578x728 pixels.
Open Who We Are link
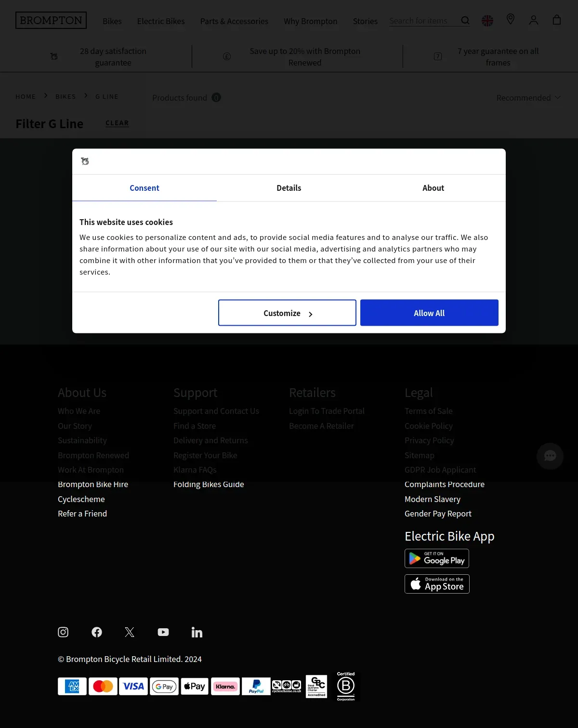pyautogui.click(x=79, y=411)
